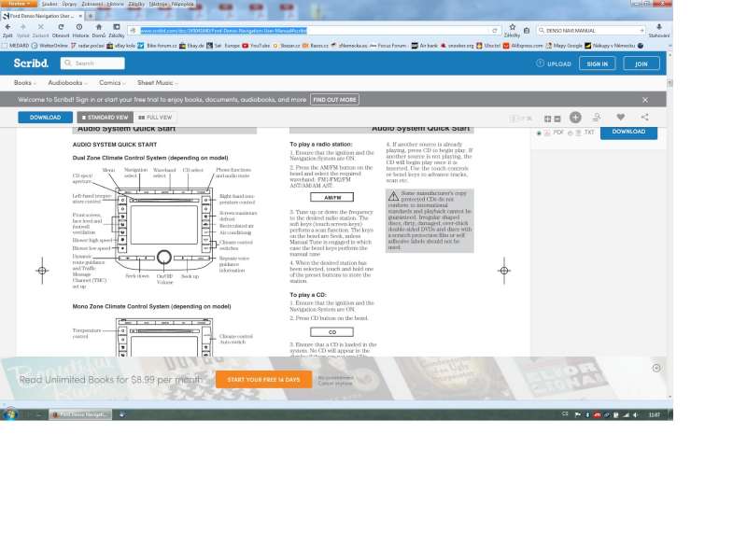This screenshot has width=747, height=560.
Task: Click the heart icon to save document
Action: point(621,118)
